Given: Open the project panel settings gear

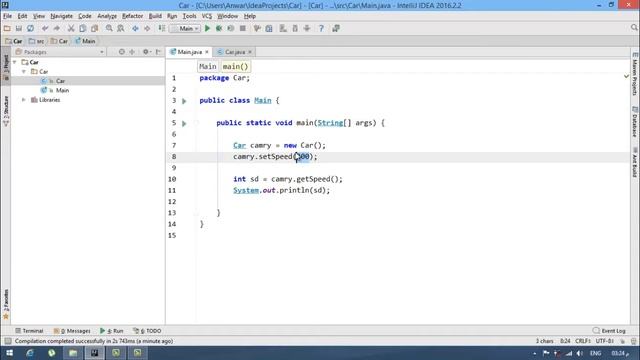Looking at the screenshot, I should pos(146,52).
